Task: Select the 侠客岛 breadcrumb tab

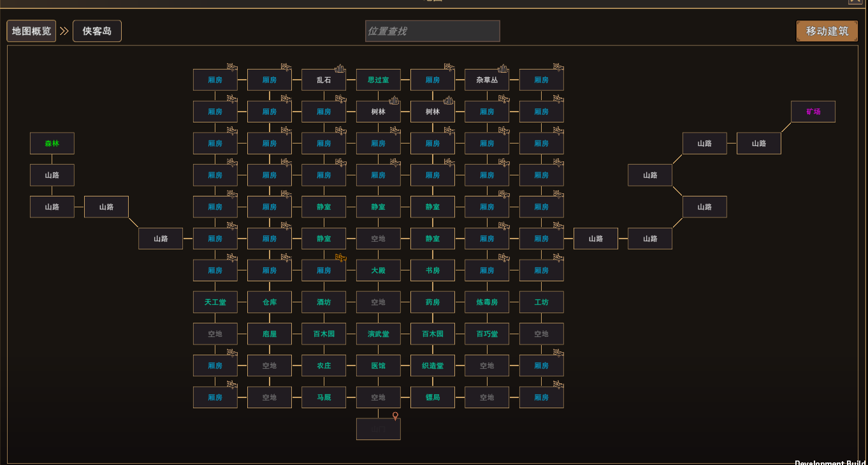Action: click(97, 31)
